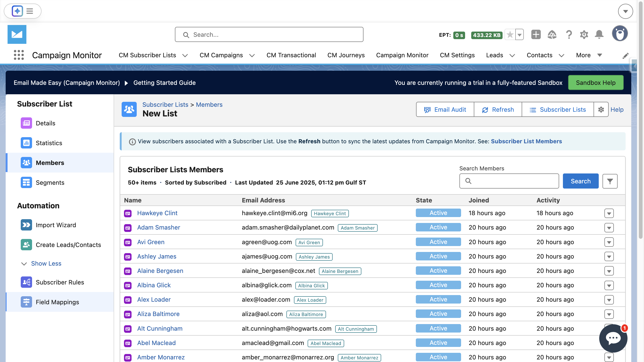Image resolution: width=644 pixels, height=362 pixels.
Task: Open the CM Settings tab
Action: click(457, 55)
